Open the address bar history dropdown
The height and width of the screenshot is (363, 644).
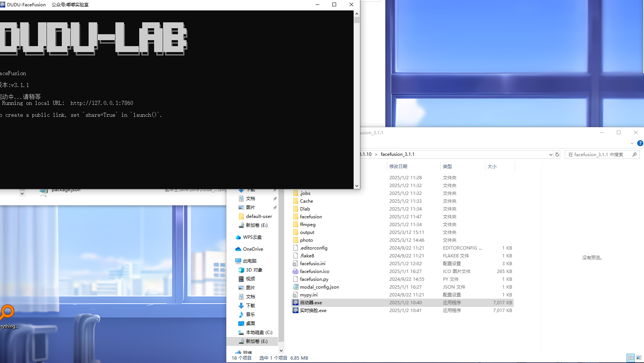pos(551,154)
